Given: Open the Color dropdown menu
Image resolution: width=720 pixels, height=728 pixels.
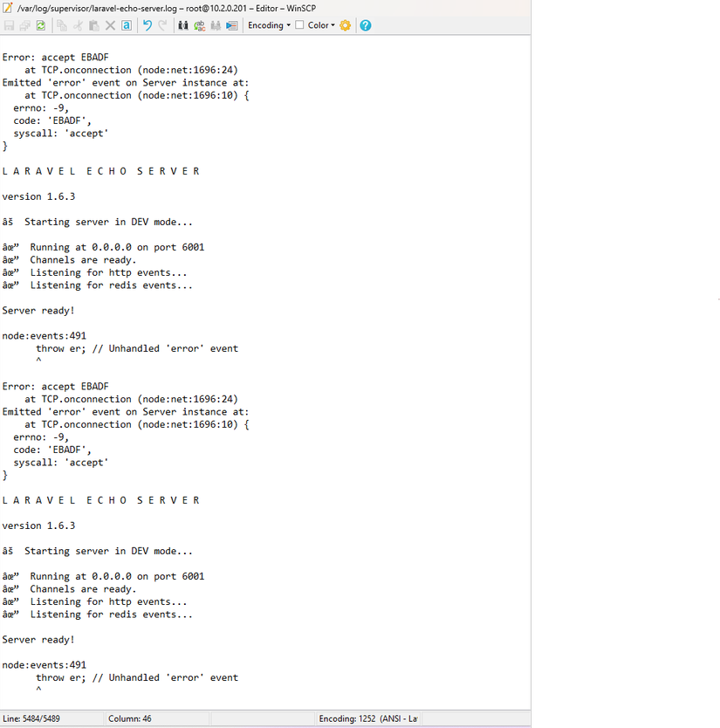Looking at the screenshot, I should (321, 25).
